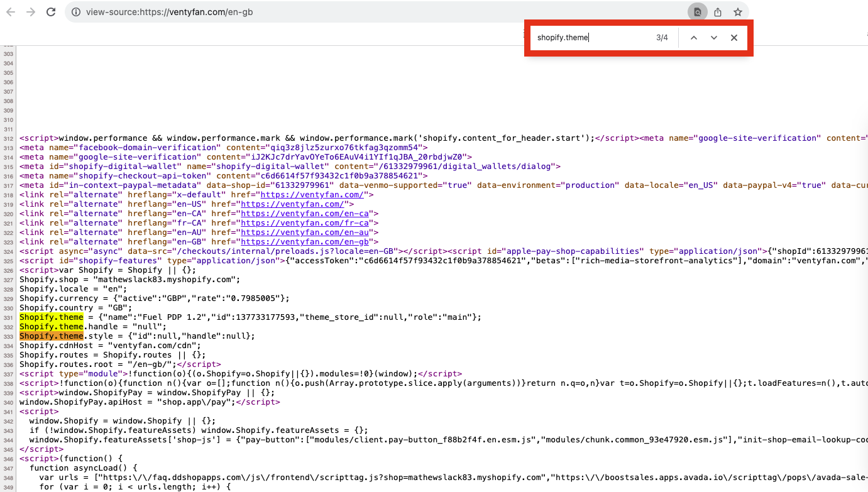Click the shopify-checkout-api-token meta line
The width and height of the screenshot is (868, 492).
224,176
